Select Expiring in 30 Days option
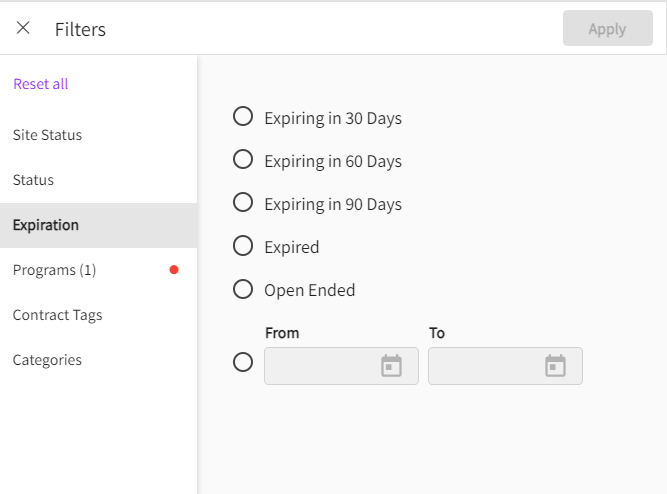 pos(242,117)
